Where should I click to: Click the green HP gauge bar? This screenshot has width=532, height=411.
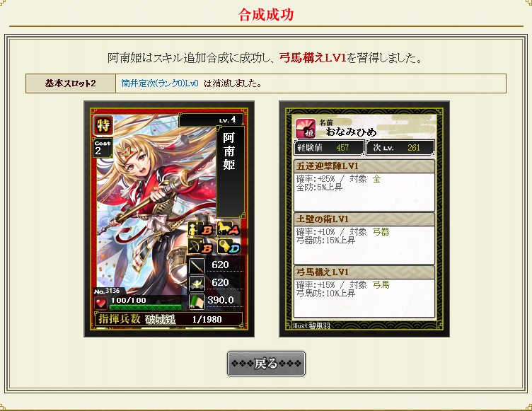[146, 307]
